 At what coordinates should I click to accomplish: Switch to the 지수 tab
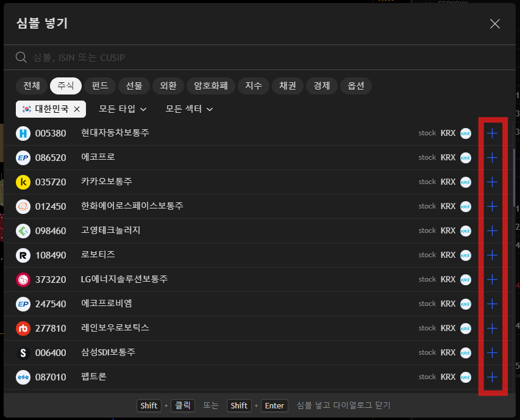click(x=254, y=86)
